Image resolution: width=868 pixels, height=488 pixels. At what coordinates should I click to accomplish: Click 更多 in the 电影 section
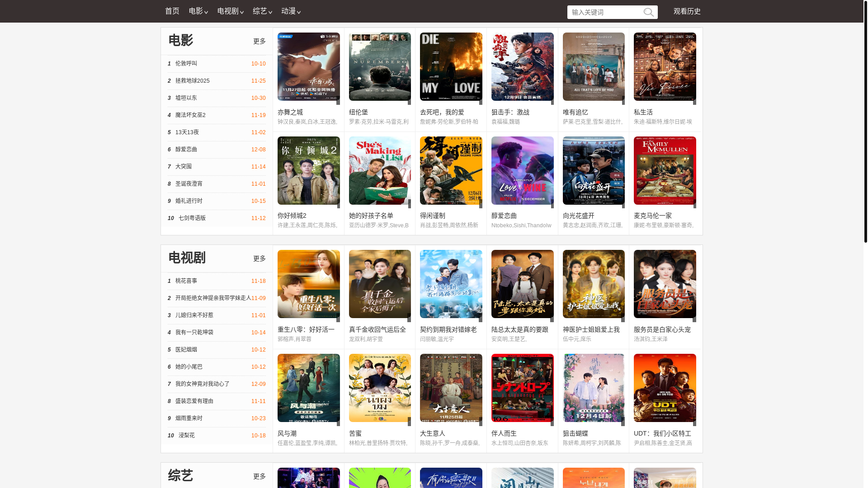coord(259,42)
